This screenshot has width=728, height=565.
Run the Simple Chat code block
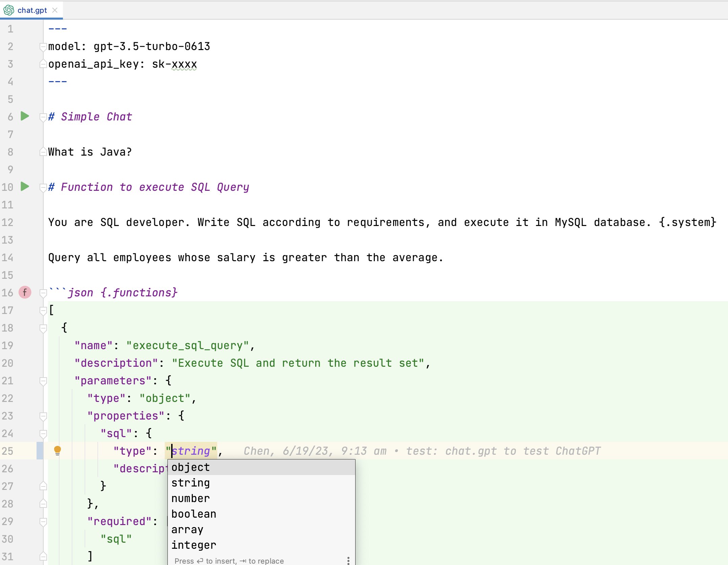click(x=24, y=117)
